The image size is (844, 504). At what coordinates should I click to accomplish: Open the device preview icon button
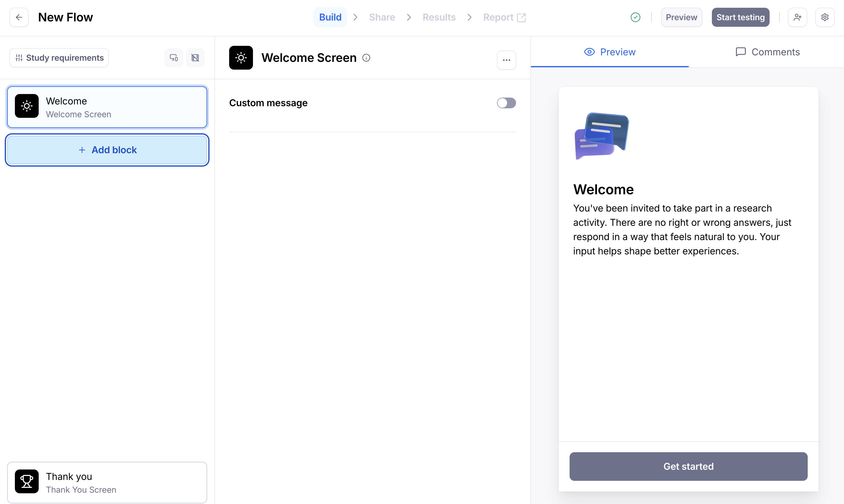pyautogui.click(x=174, y=58)
